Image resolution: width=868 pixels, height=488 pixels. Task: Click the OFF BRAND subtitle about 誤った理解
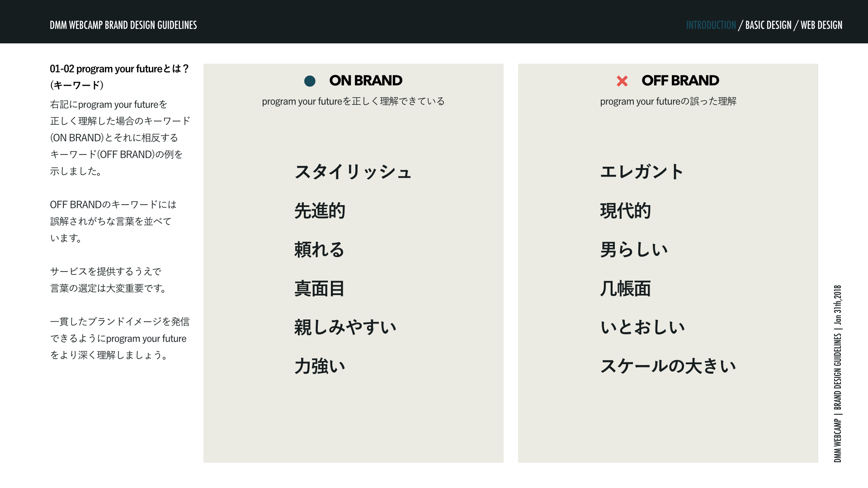coord(668,101)
